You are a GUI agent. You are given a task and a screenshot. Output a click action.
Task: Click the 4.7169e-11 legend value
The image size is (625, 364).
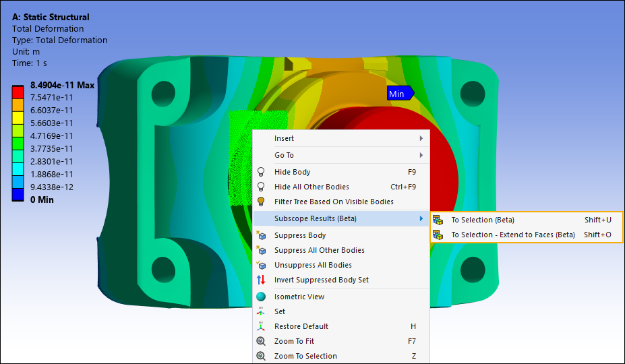(52, 136)
